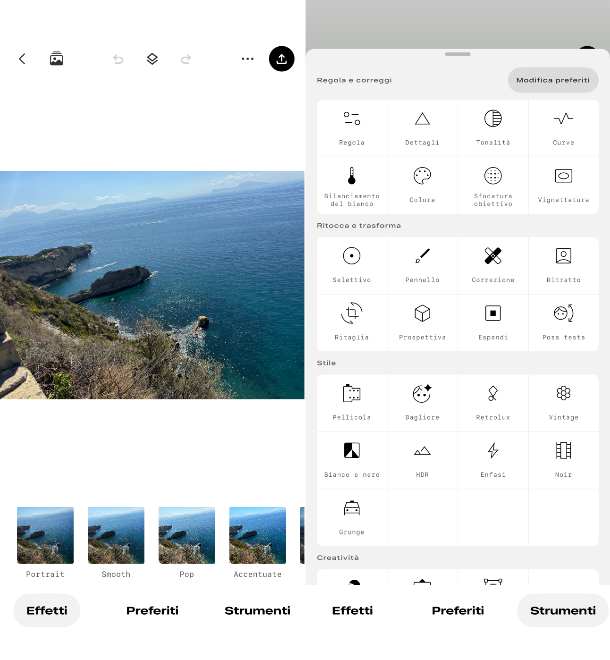Viewport: 610px width, 660px height.
Task: Open the image gallery icon
Action: (x=56, y=59)
